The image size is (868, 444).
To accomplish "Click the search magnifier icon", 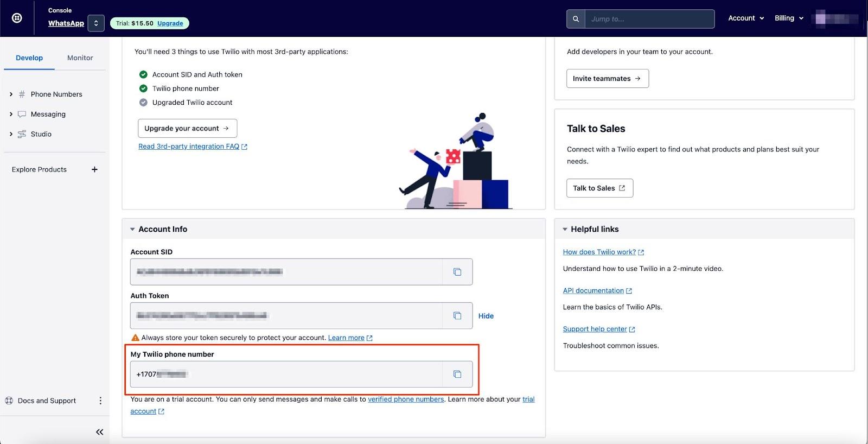I will 576,19.
